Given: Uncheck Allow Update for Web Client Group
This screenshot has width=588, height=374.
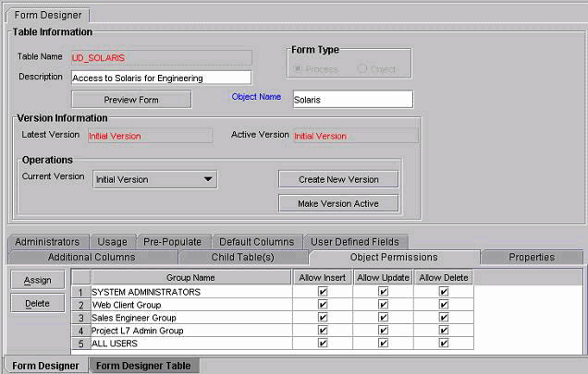Looking at the screenshot, I should (x=383, y=305).
